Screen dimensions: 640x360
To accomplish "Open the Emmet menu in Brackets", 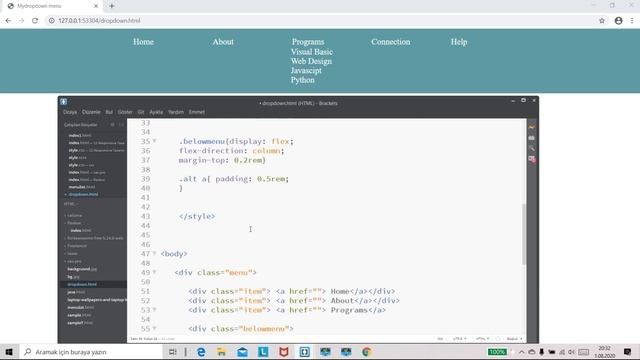I will click(197, 112).
